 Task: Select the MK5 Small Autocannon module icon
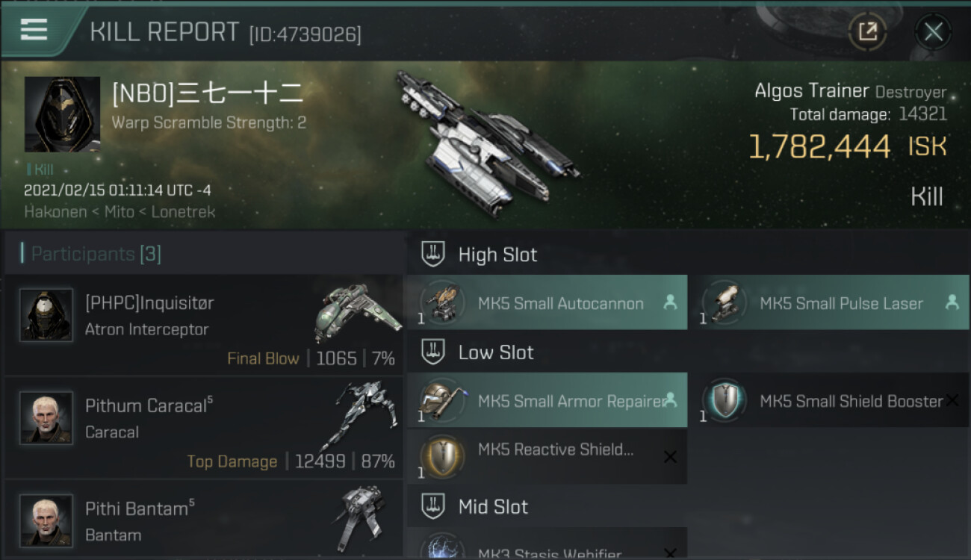(441, 303)
